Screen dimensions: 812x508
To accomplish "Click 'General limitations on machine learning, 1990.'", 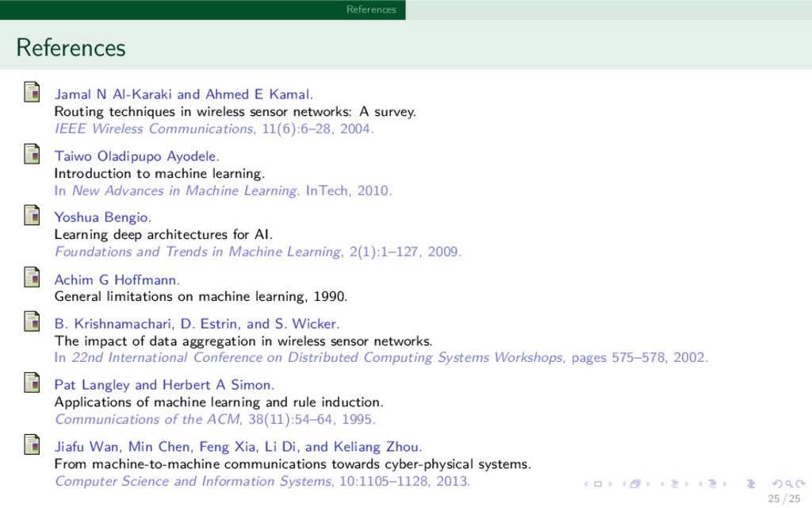I will click(x=201, y=297).
